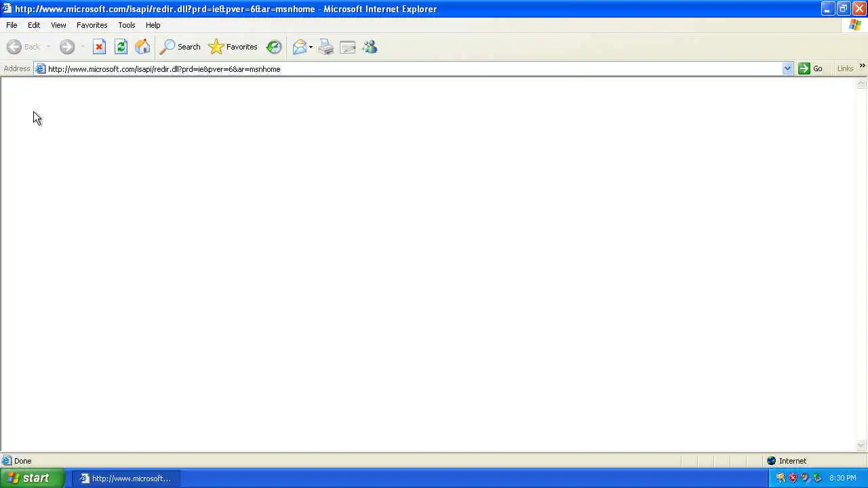The height and width of the screenshot is (488, 868).
Task: Minimize the Internet Explorer window
Action: click(827, 9)
